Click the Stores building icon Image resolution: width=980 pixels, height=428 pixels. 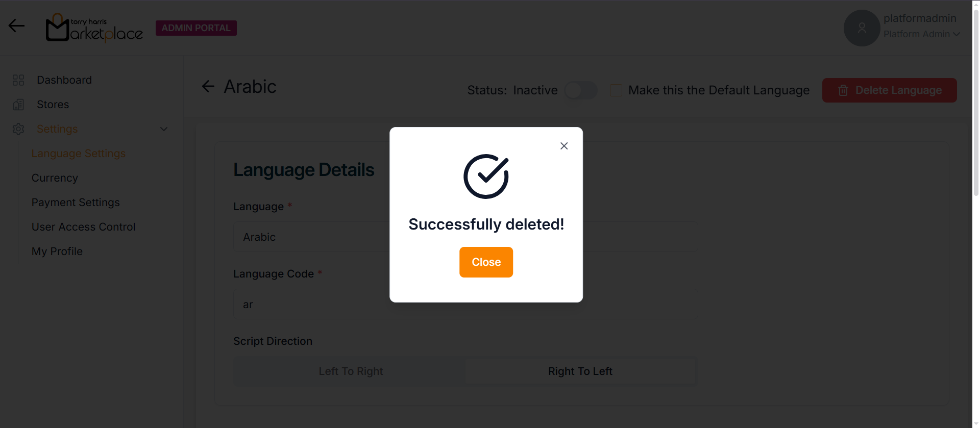18,105
